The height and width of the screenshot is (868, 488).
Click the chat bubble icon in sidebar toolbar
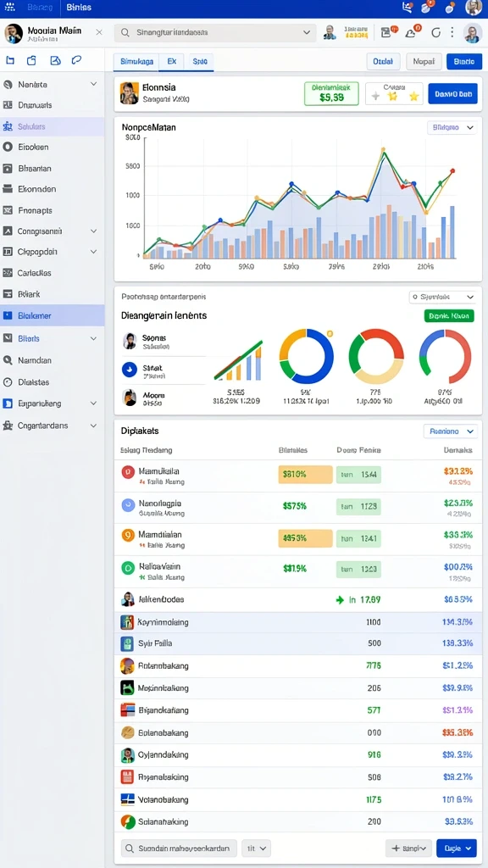[x=76, y=60]
